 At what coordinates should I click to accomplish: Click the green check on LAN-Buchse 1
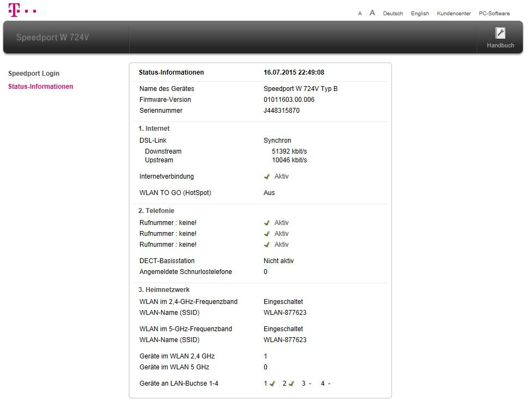click(x=272, y=384)
